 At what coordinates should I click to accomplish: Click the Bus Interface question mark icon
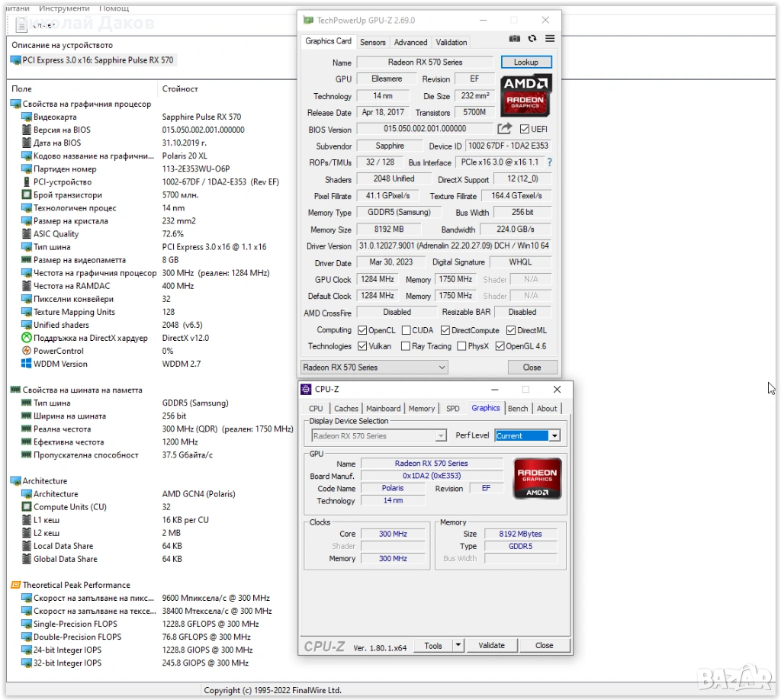[x=549, y=162]
